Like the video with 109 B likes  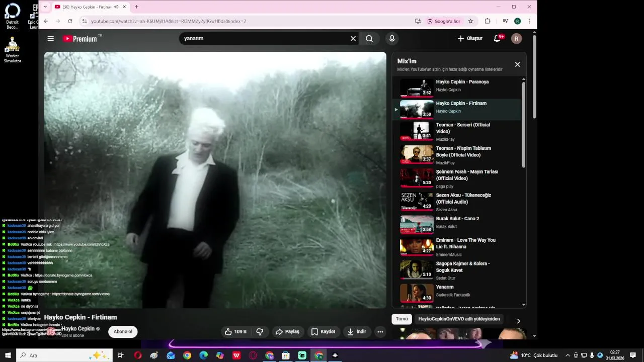tap(235, 332)
